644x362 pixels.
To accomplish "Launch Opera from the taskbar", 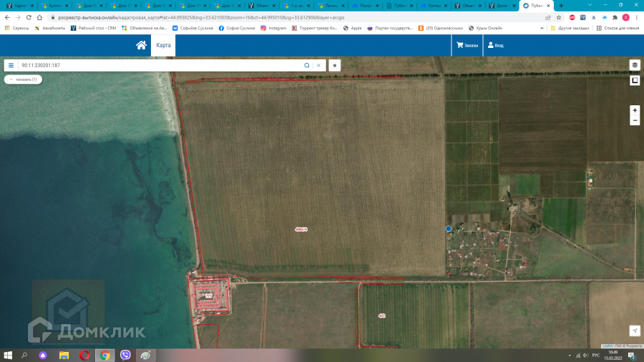I will click(x=84, y=356).
